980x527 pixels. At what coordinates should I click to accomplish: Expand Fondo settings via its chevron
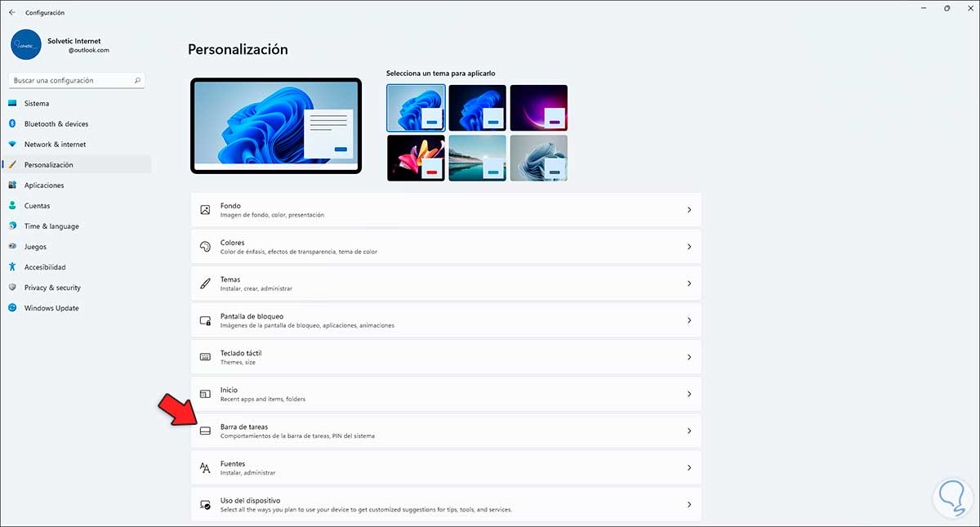click(688, 210)
